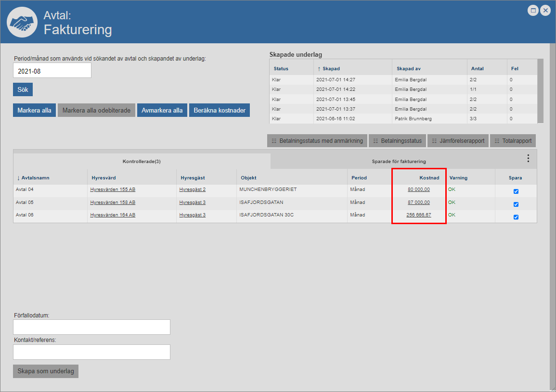Viewport: 556px width, 392px height.
Task: Toggle Spara checkbox for Avtal 05
Action: click(x=516, y=204)
